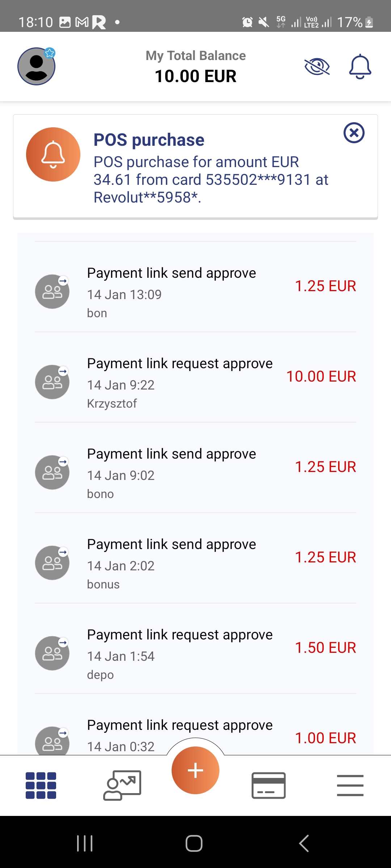Open the cards tab
Image resolution: width=391 pixels, height=868 pixels.
269,785
